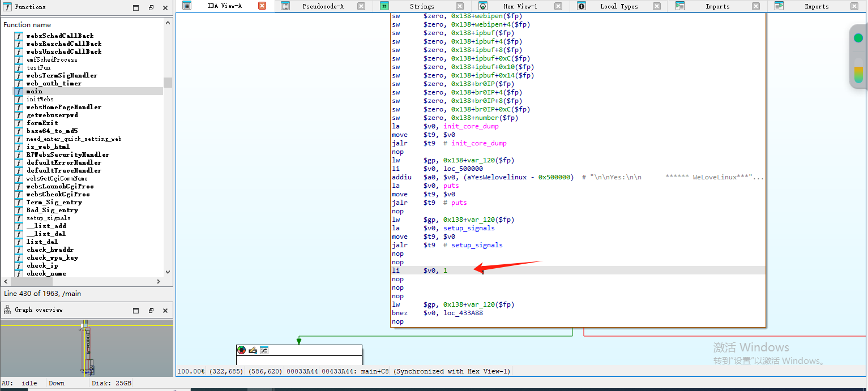Click the IDA View-A tab icon
This screenshot has height=391, width=868.
tap(187, 6)
